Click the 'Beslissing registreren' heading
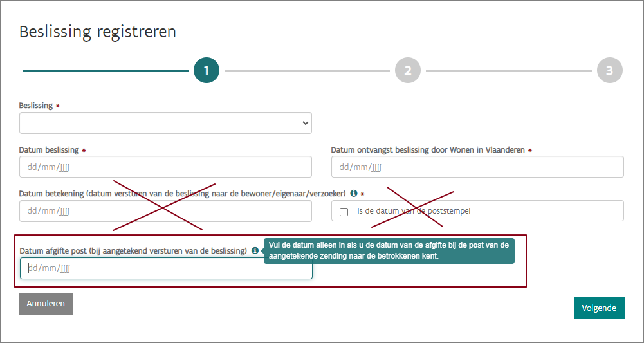 98,32
